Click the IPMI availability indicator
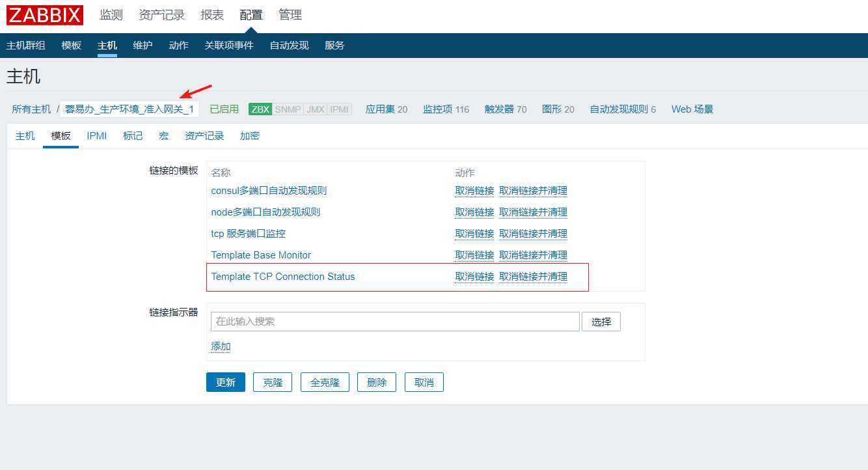868x470 pixels. pos(339,109)
